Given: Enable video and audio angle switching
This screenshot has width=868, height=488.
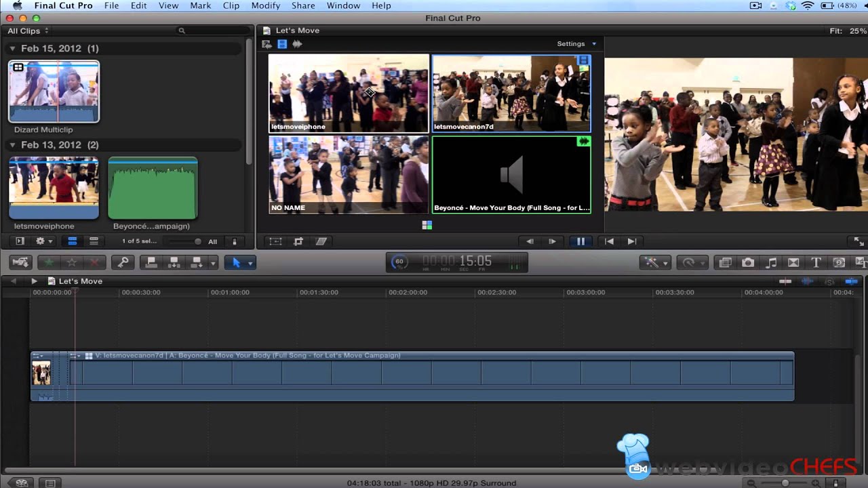Looking at the screenshot, I should pyautogui.click(x=267, y=44).
